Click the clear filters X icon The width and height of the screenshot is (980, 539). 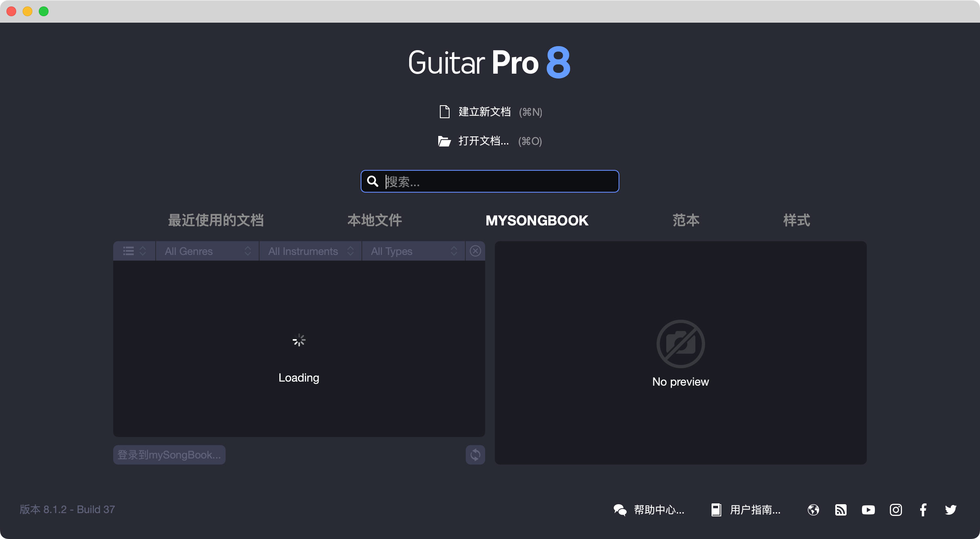pyautogui.click(x=475, y=251)
